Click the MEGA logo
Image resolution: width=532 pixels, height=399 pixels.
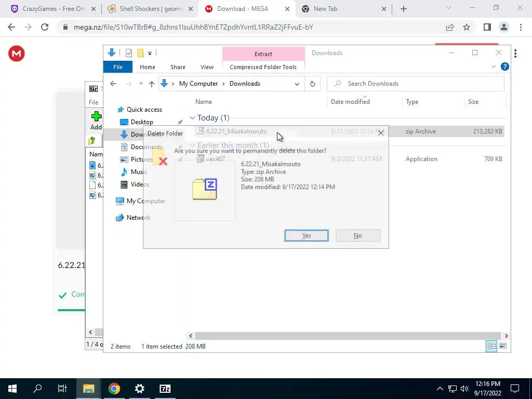16,54
